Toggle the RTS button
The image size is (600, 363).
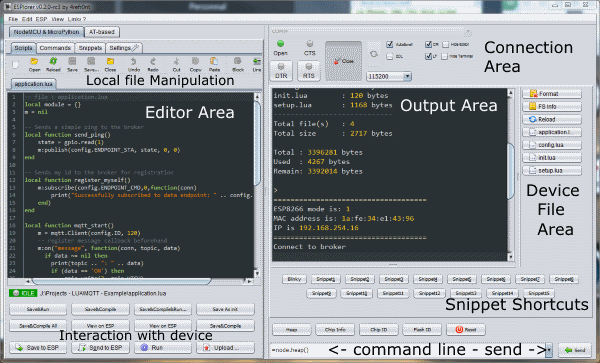[308, 71]
